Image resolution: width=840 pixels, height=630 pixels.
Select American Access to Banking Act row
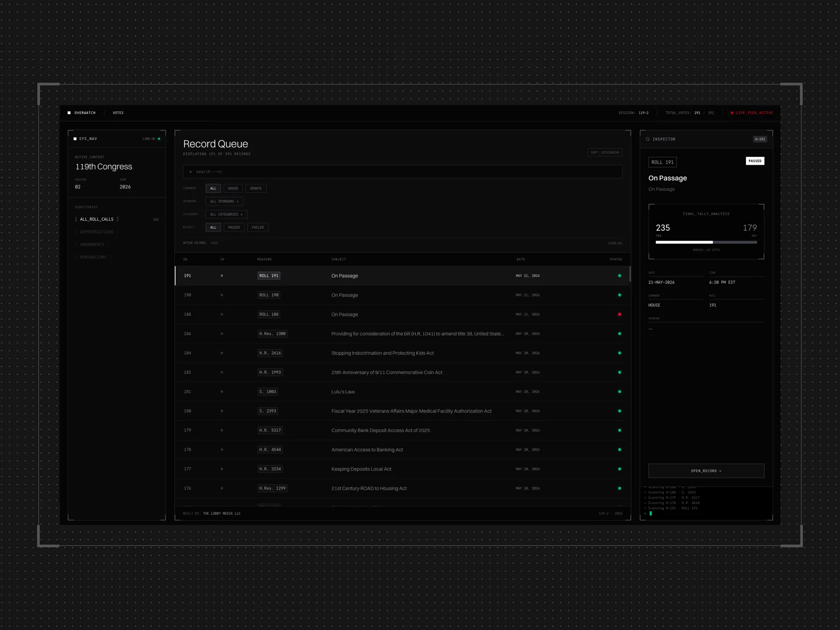(x=402, y=450)
